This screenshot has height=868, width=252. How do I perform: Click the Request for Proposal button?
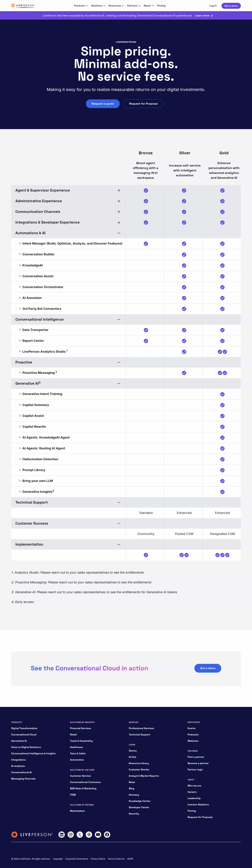click(143, 104)
